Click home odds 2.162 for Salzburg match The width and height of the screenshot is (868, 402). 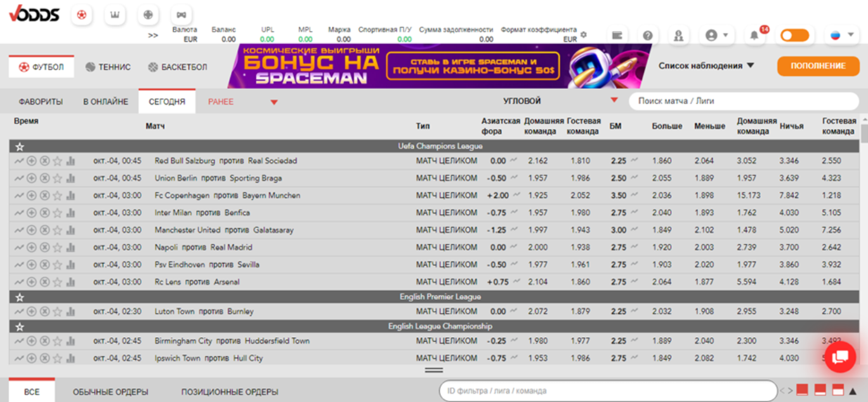(537, 161)
